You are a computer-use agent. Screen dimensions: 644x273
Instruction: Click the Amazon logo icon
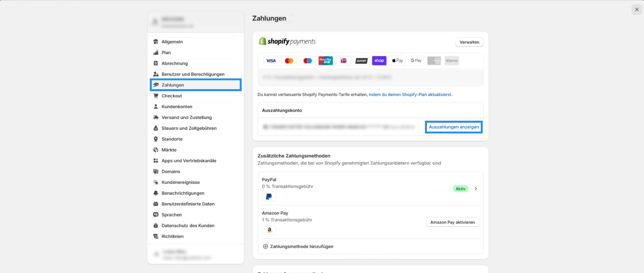point(269,230)
